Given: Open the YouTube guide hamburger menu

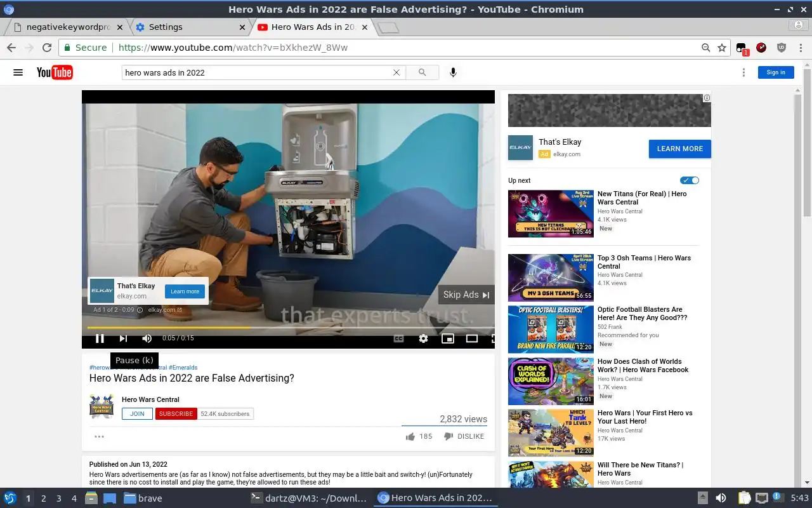Looking at the screenshot, I should [x=18, y=72].
